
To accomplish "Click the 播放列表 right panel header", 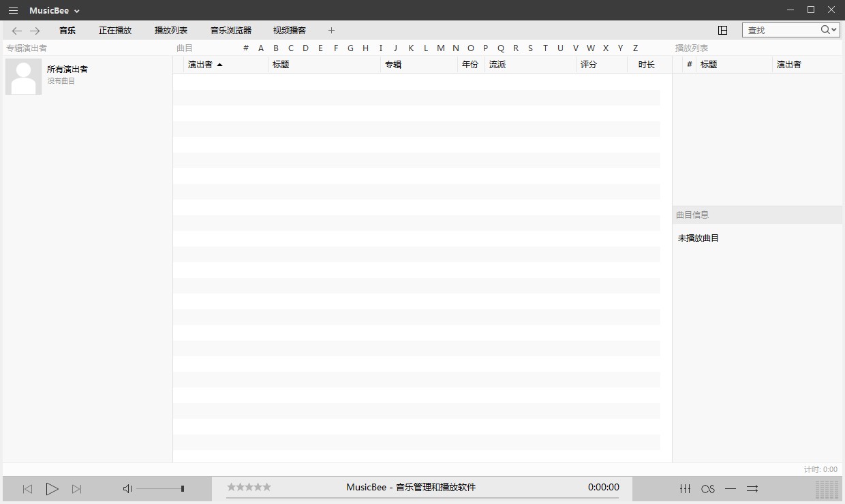I will (x=692, y=48).
